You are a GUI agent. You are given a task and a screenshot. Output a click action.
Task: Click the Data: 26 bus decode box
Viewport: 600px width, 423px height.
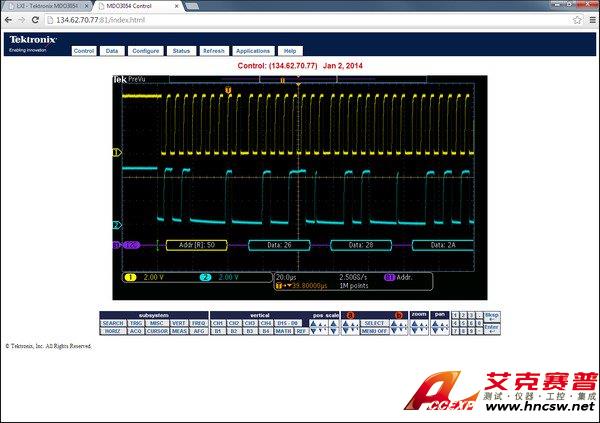pos(279,245)
